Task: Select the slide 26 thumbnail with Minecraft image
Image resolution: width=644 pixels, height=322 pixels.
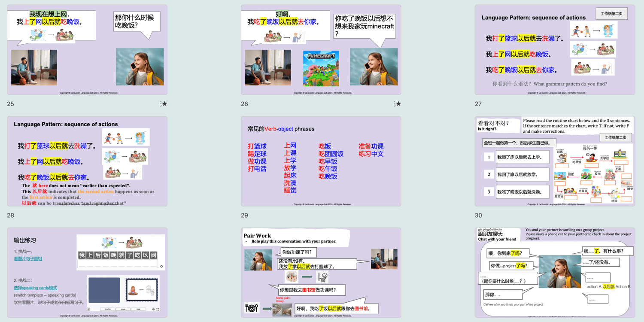Action: click(x=321, y=50)
